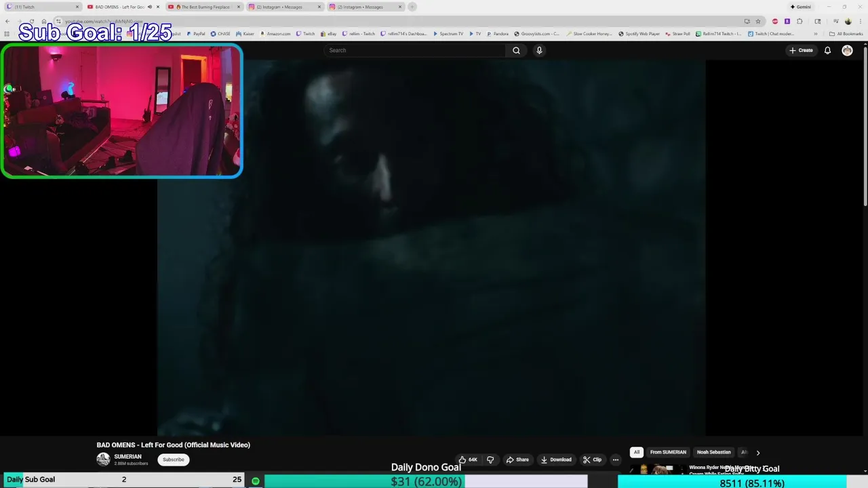The width and height of the screenshot is (868, 488).
Task: Switch to the first Instagram Messages tab
Action: point(283,7)
